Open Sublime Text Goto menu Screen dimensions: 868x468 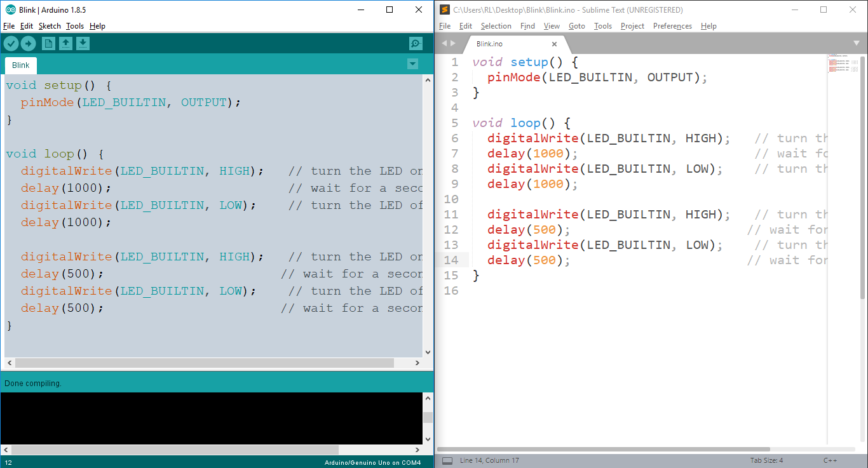coord(577,26)
